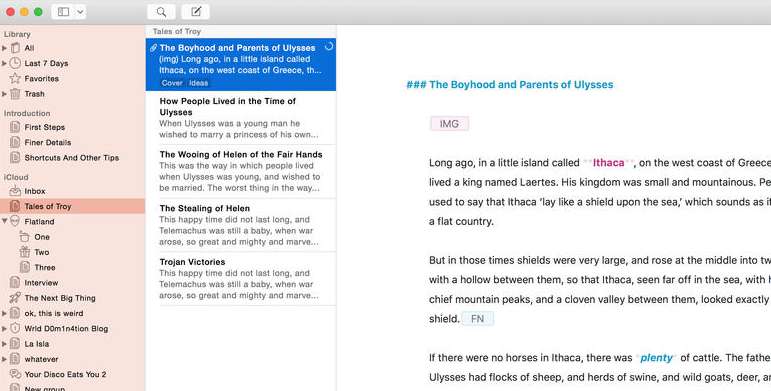This screenshot has height=391, width=771.
Task: Select the Interview group
Action: click(73, 282)
